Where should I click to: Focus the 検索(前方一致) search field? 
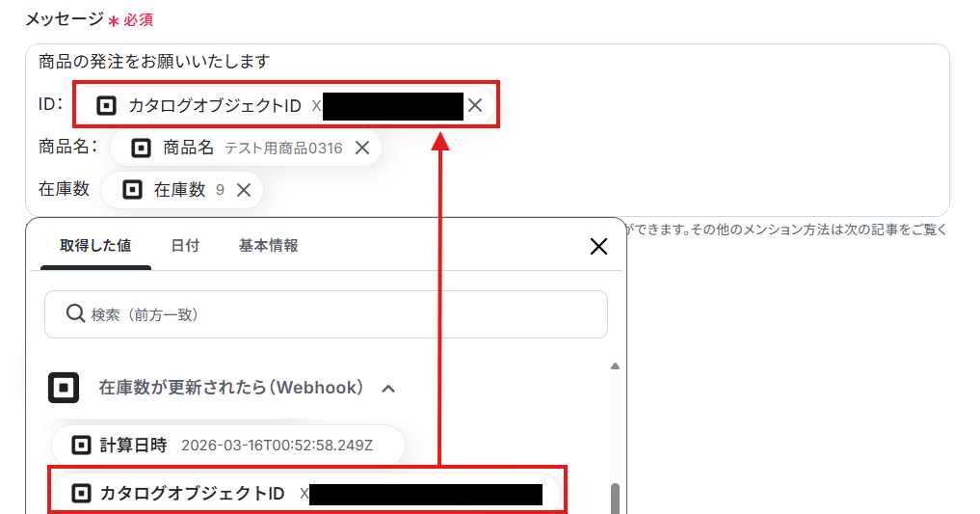click(326, 314)
